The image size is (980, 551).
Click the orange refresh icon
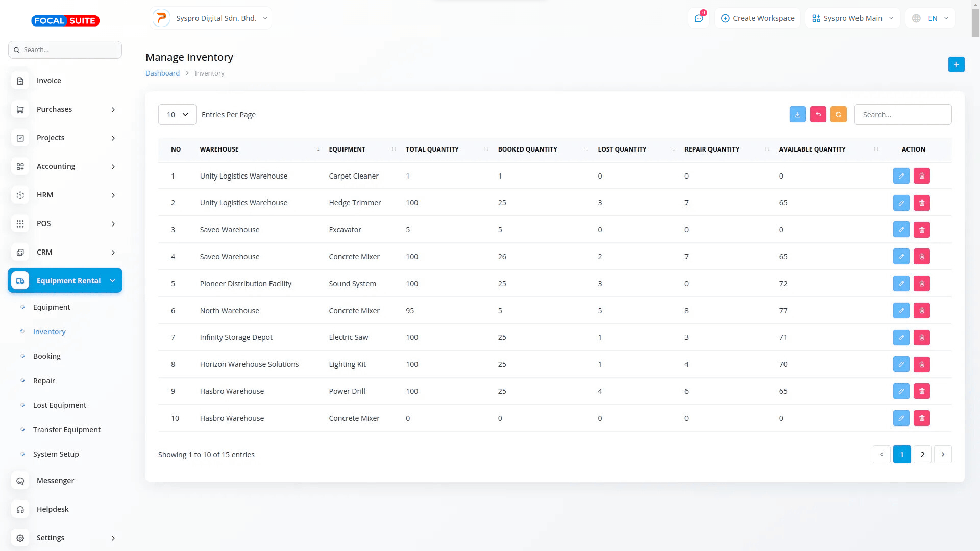tap(838, 114)
